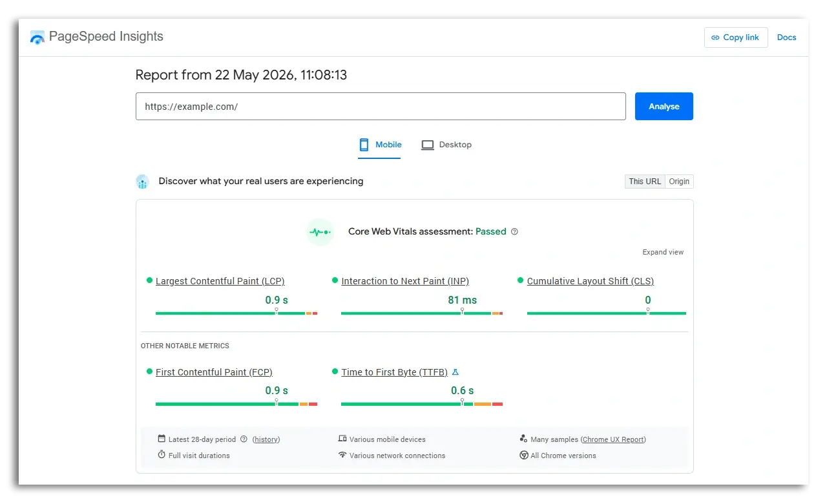Viewport: 827px width, 504px height.
Task: Click the Other Notable Metrics heading
Action: 185,346
